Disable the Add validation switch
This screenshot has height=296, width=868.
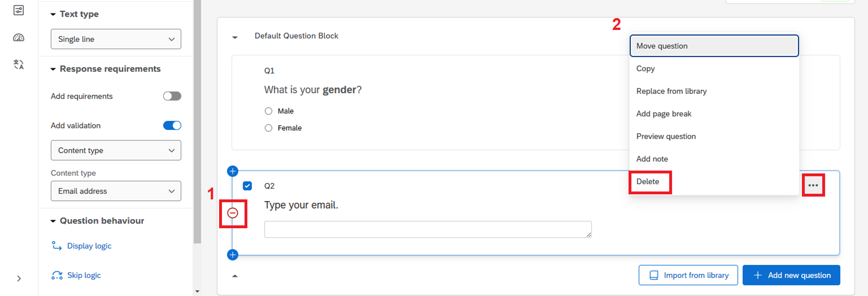pos(172,125)
